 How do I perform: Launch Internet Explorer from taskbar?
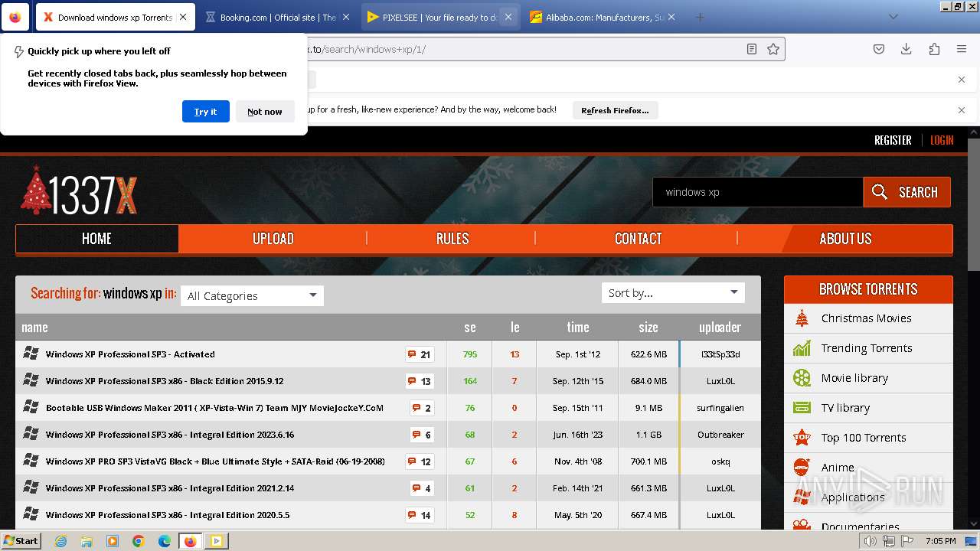60,541
